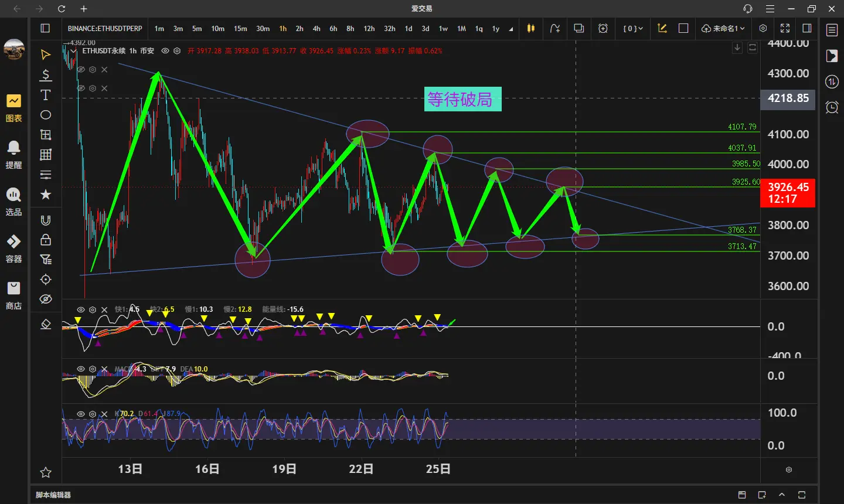Open the 图表 chart section
Viewport: 844px width, 504px height.
coord(13,108)
